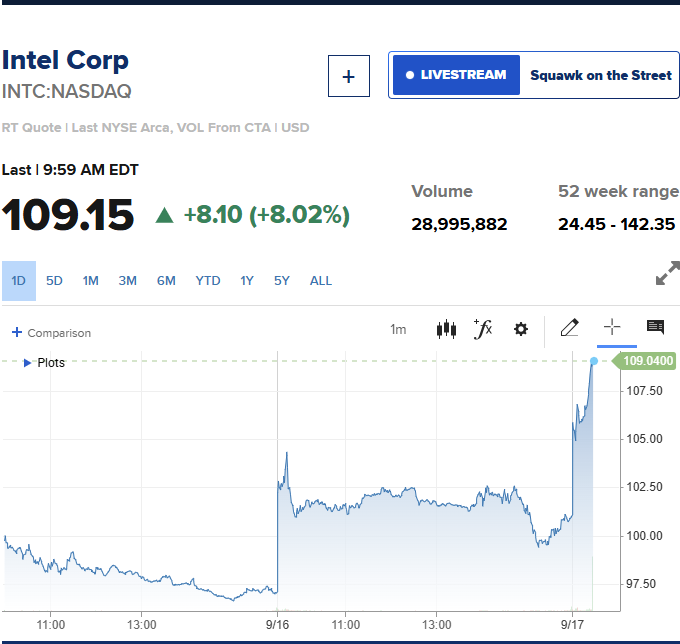680x644 pixels.
Task: Open the 1m interval dropdown
Action: [398, 330]
